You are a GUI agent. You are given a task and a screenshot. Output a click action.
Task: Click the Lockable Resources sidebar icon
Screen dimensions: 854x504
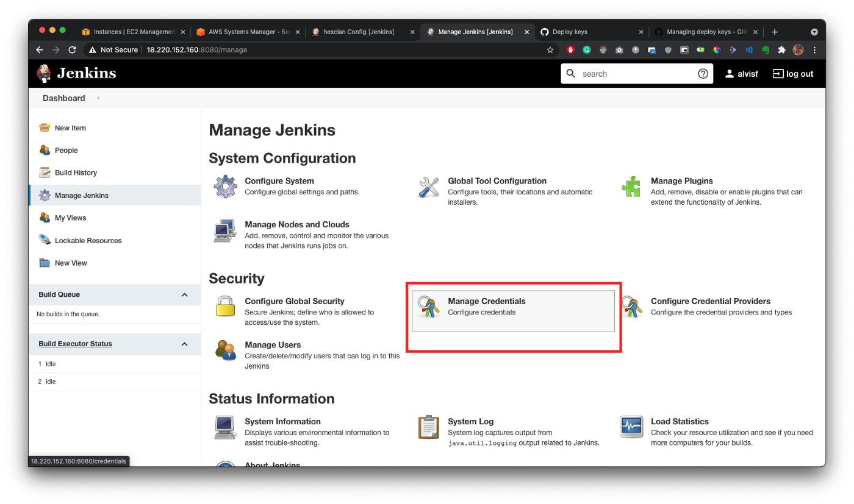(x=45, y=240)
